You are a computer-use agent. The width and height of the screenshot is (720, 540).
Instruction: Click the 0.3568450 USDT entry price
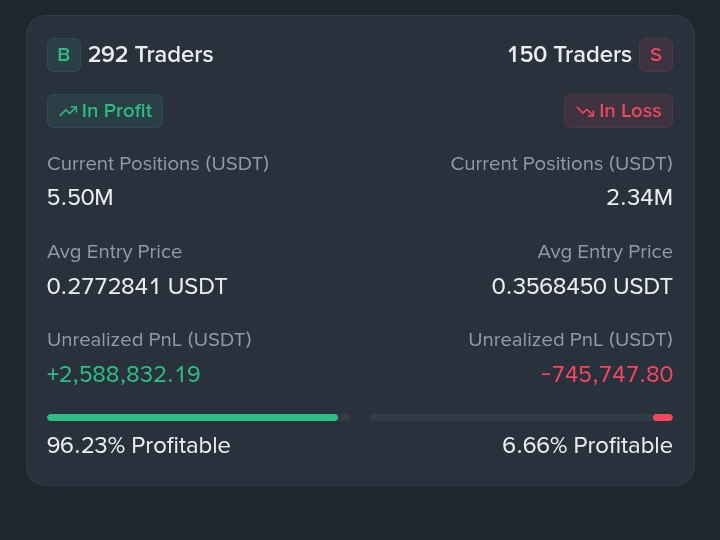pyautogui.click(x=582, y=286)
